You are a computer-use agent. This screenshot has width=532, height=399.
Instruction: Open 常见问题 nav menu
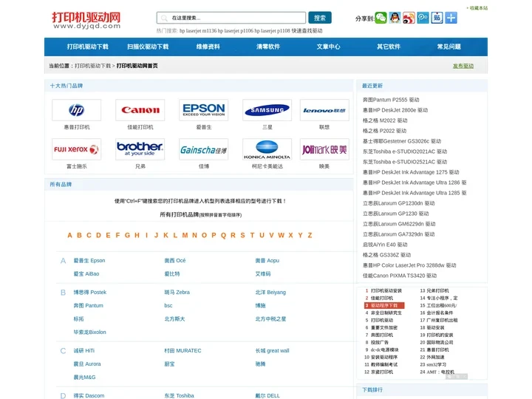pyautogui.click(x=449, y=47)
